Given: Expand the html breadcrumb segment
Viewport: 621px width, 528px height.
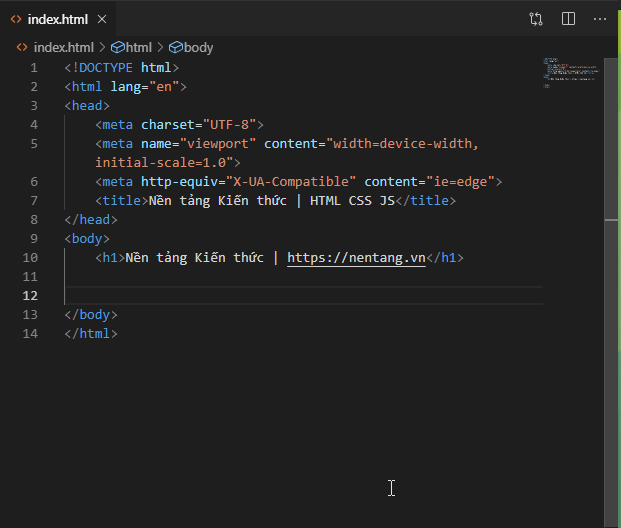Looking at the screenshot, I should pyautogui.click(x=138, y=47).
